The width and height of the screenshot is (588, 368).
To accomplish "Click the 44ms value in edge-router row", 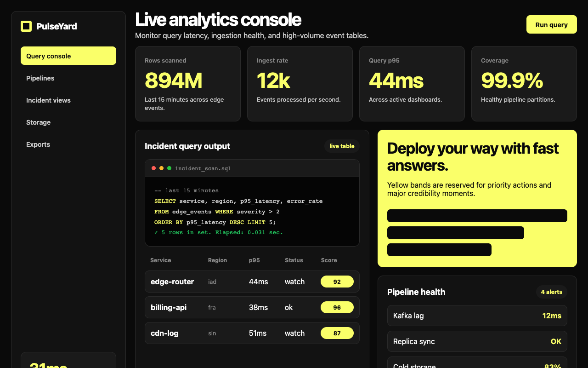I will click(x=259, y=282).
